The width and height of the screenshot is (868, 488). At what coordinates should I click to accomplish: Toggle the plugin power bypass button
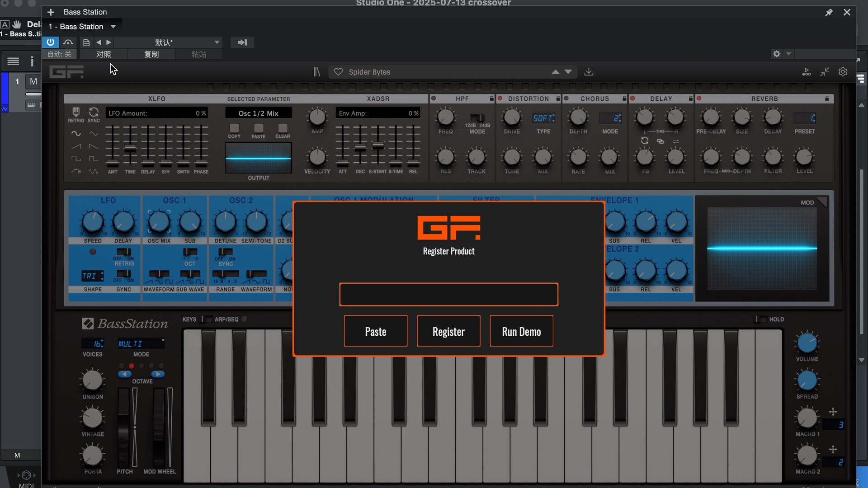tap(50, 42)
